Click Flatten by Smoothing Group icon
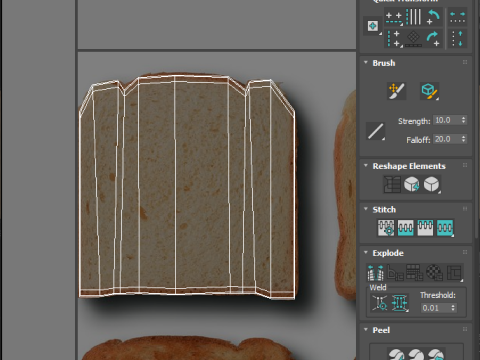This screenshot has width=480, height=360. point(415,273)
